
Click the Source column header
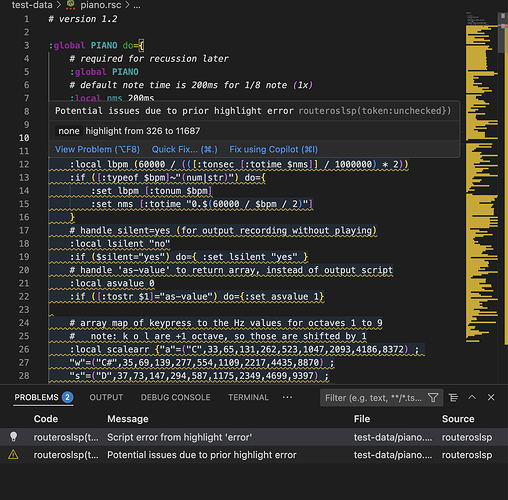458,419
